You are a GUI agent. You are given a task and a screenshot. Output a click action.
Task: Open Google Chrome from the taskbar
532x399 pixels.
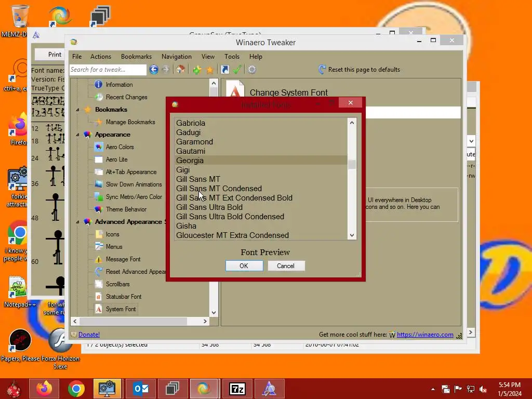(76, 389)
